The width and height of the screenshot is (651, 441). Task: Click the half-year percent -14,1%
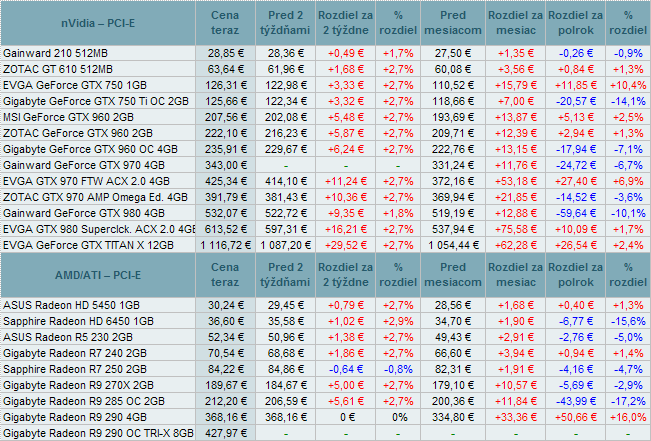click(x=628, y=101)
